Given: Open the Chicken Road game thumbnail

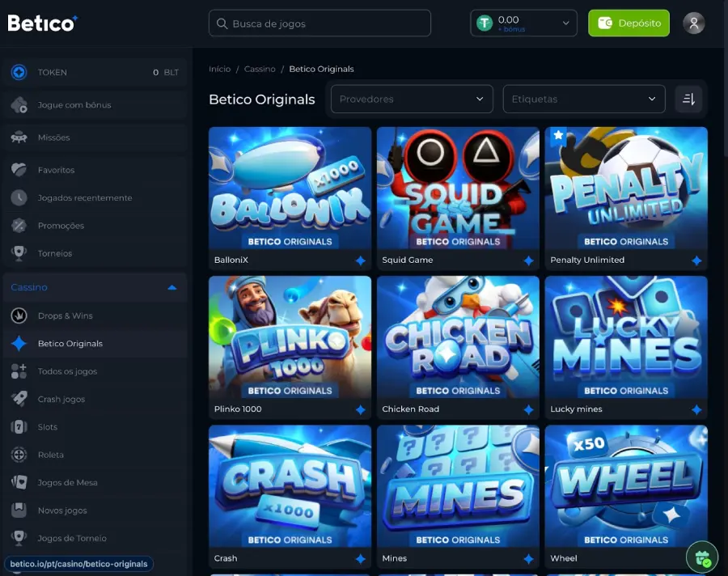Looking at the screenshot, I should pyautogui.click(x=459, y=337).
